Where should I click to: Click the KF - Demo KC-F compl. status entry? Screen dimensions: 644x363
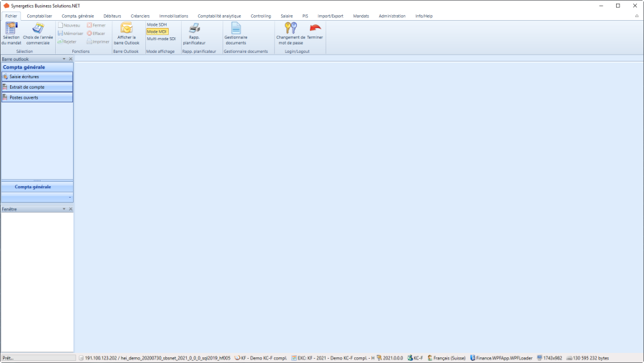(260, 358)
